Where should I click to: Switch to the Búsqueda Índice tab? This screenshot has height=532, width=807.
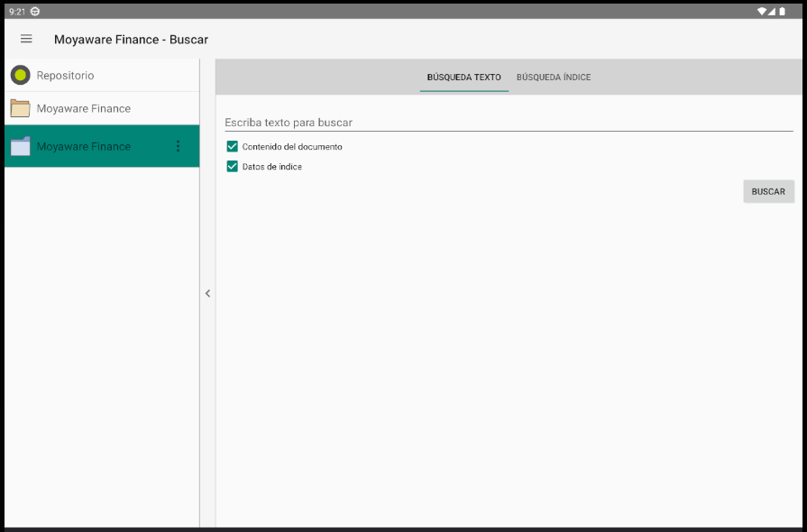pos(554,78)
